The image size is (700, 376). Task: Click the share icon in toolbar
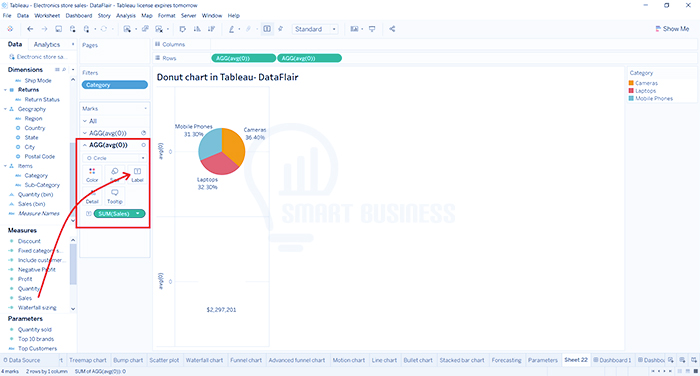click(x=392, y=29)
